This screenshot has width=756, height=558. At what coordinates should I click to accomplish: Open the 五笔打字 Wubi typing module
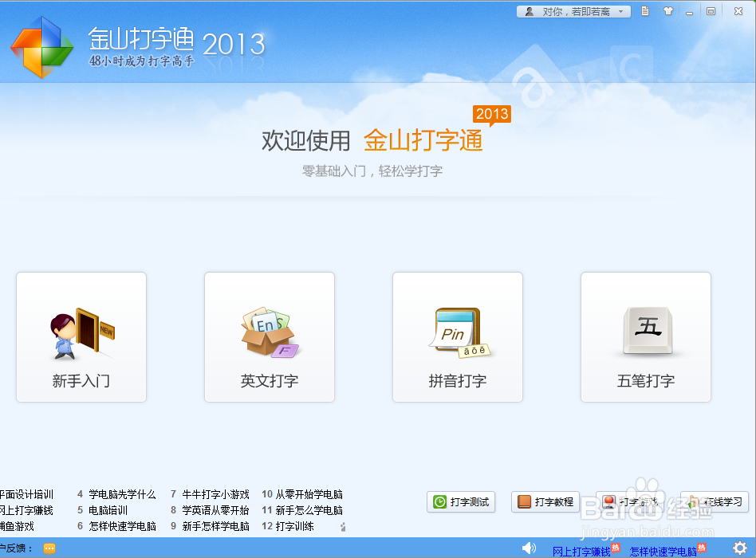(646, 337)
